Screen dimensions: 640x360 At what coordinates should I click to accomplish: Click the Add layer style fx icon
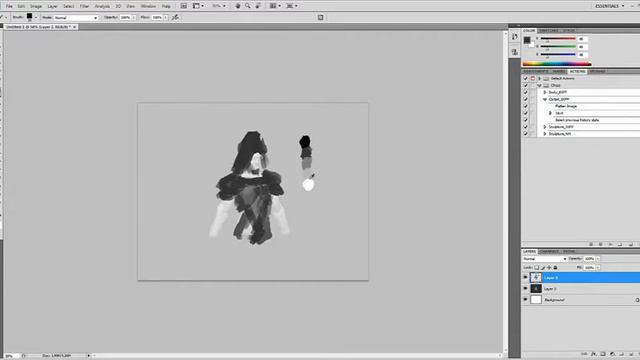point(593,354)
